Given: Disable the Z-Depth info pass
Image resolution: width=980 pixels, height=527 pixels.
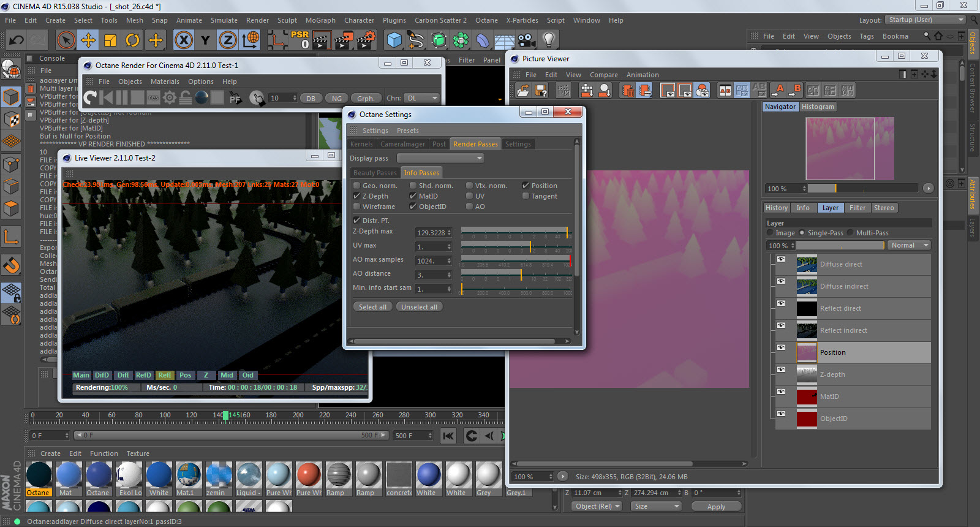Looking at the screenshot, I should [x=356, y=196].
